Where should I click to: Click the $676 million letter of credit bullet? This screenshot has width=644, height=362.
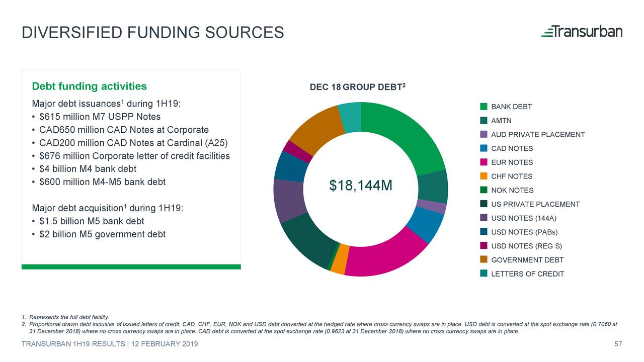130,156
